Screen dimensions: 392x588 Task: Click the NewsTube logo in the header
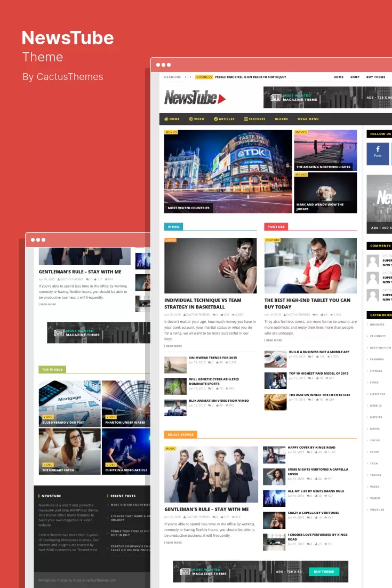195,98
